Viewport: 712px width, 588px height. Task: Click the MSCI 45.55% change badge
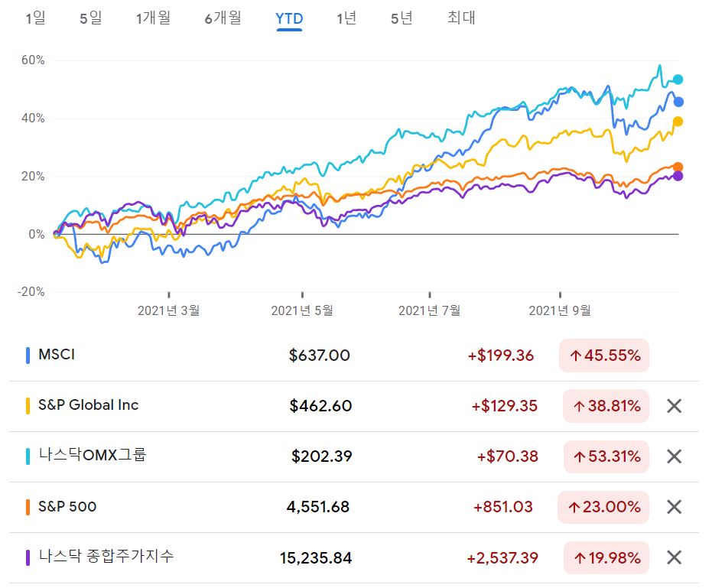pyautogui.click(x=604, y=356)
